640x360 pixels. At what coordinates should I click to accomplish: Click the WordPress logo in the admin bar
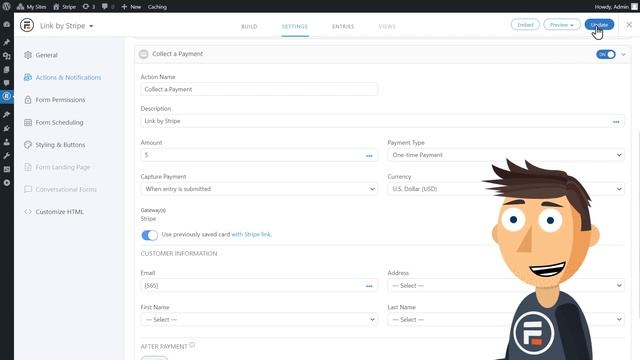(7, 7)
